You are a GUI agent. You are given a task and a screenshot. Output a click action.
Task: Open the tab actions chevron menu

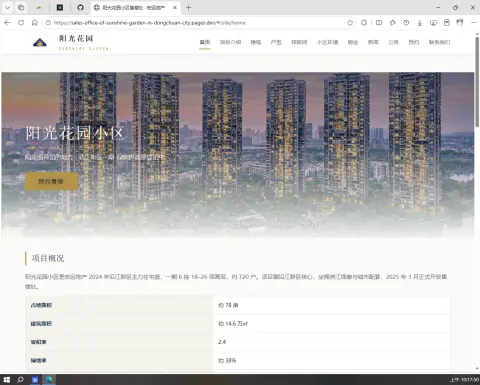point(7,7)
